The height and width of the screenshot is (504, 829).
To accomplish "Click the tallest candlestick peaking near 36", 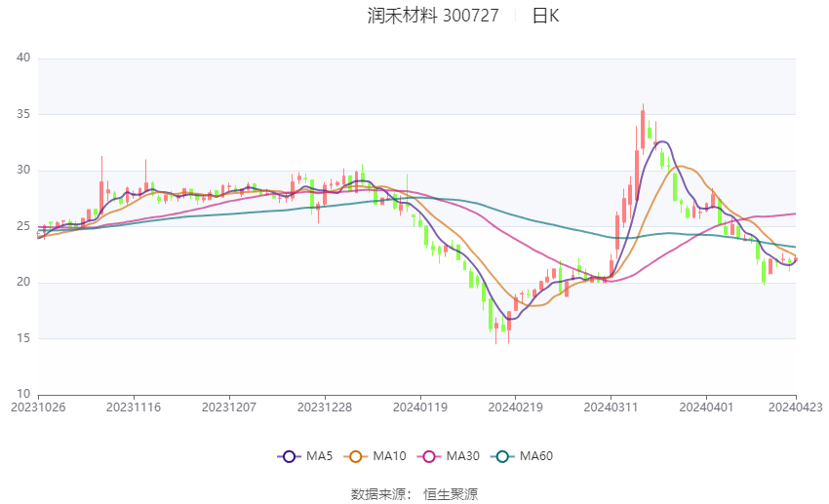I will point(643,130).
